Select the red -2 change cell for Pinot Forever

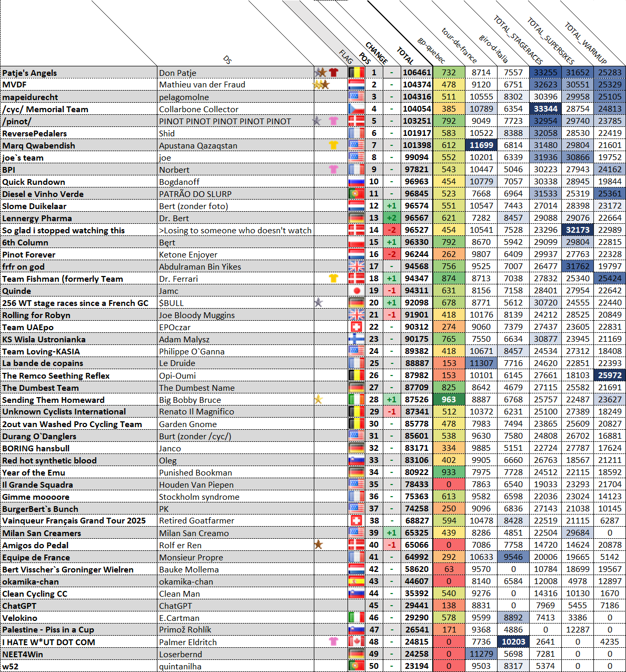click(391, 254)
